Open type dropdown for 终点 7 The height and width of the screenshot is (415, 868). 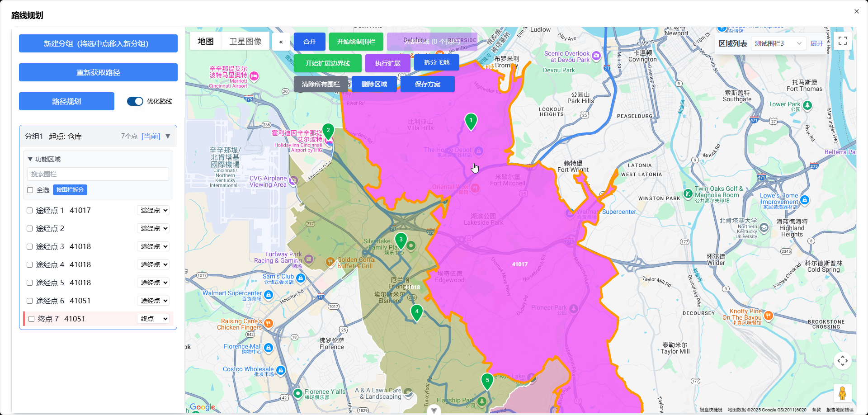pyautogui.click(x=153, y=319)
